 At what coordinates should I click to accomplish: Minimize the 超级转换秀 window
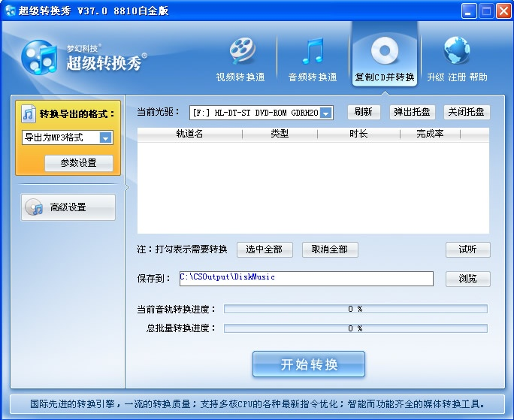click(x=469, y=11)
